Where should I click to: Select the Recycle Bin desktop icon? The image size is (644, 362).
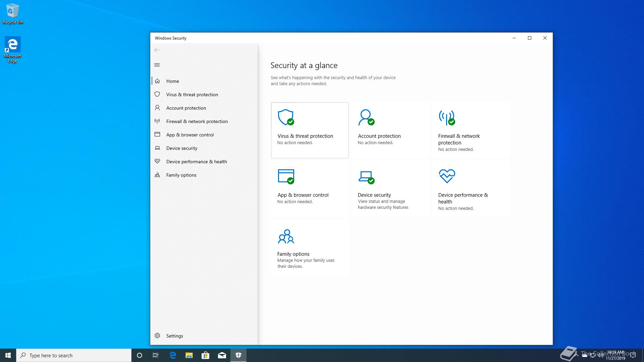[13, 14]
